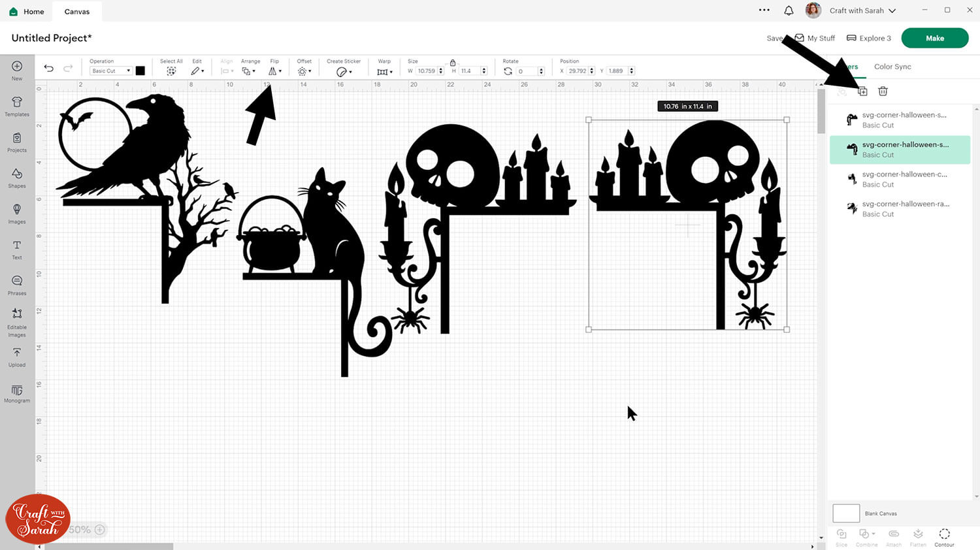
Task: Undo the last action
Action: point(49,68)
